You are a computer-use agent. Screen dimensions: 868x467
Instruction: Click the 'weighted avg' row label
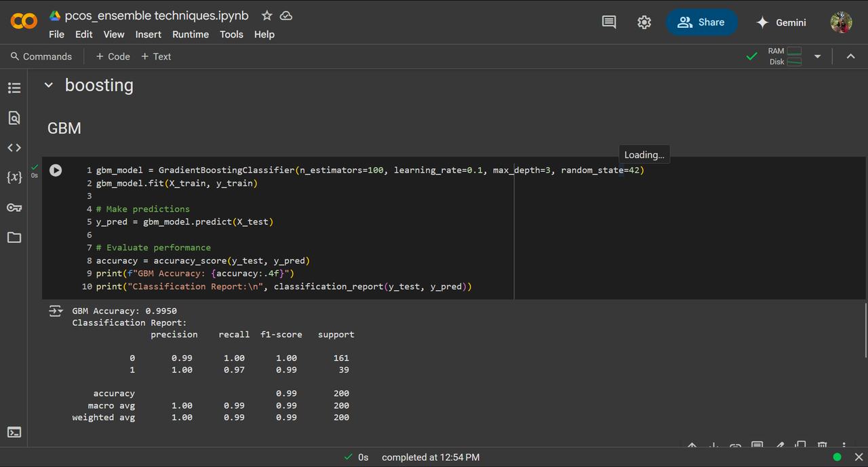pyautogui.click(x=104, y=417)
